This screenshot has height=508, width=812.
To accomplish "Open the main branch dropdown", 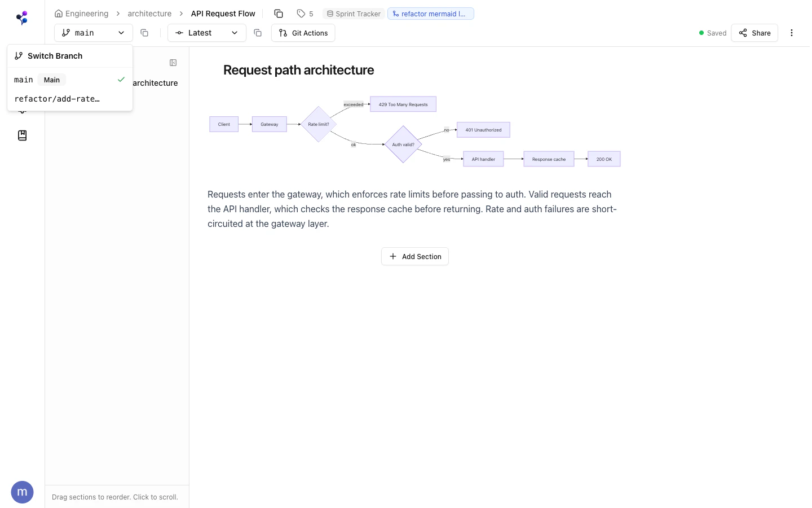I will click(x=93, y=33).
